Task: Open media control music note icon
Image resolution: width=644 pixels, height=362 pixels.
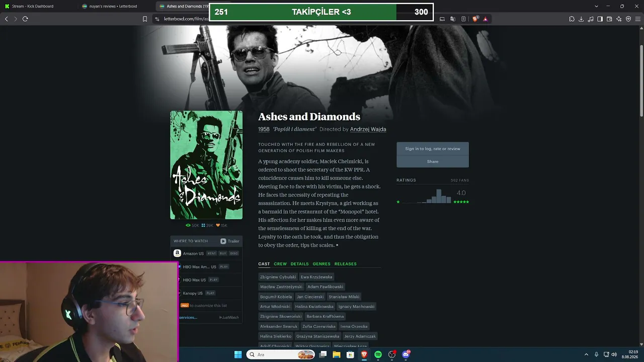Action: (591, 19)
